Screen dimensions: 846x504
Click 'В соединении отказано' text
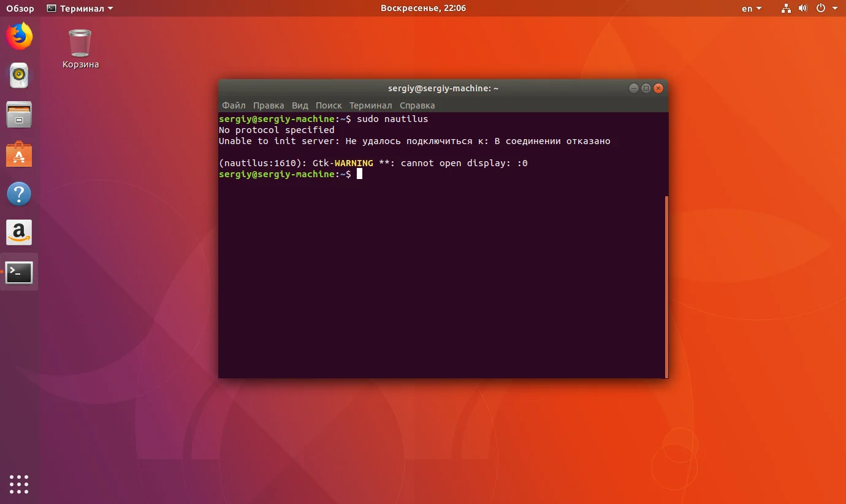[x=552, y=141]
